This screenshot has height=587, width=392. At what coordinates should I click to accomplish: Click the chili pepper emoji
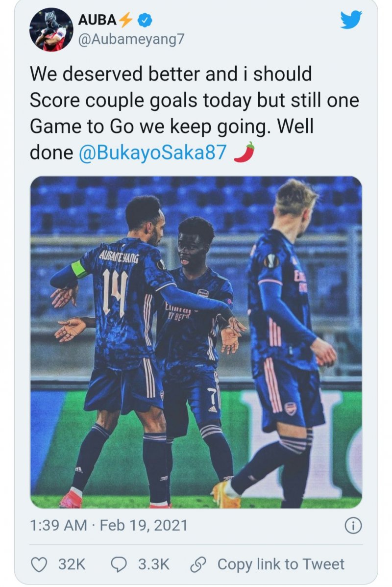pyautogui.click(x=244, y=152)
